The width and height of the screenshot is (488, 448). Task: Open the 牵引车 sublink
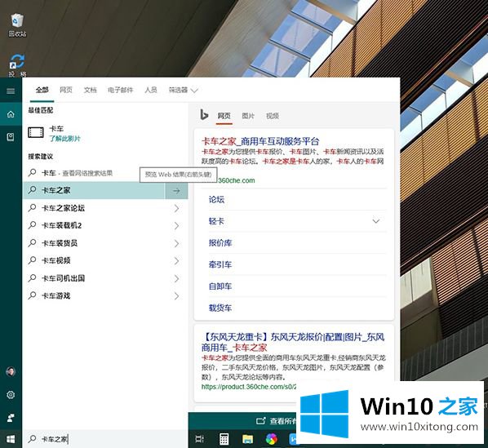220,264
